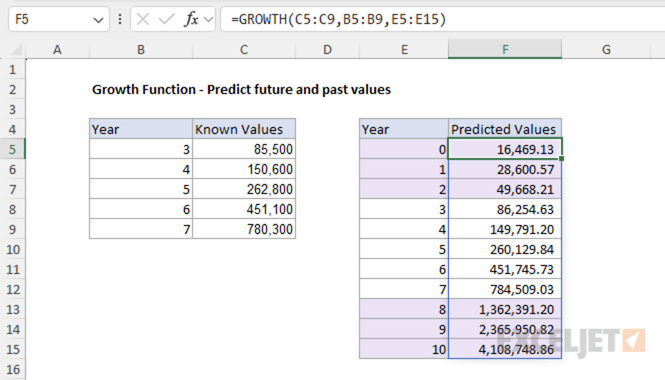Select the cell containing 451,745.73

point(505,269)
